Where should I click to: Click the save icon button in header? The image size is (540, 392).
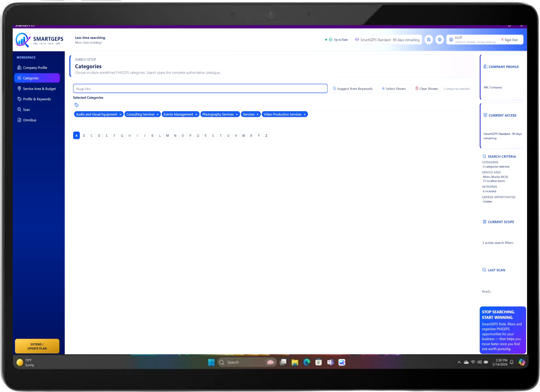click(429, 40)
